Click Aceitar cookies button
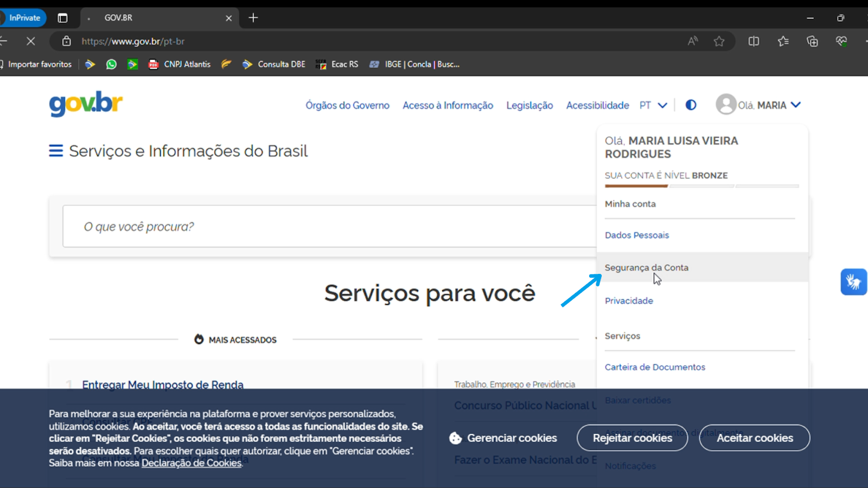868x488 pixels. tap(755, 438)
